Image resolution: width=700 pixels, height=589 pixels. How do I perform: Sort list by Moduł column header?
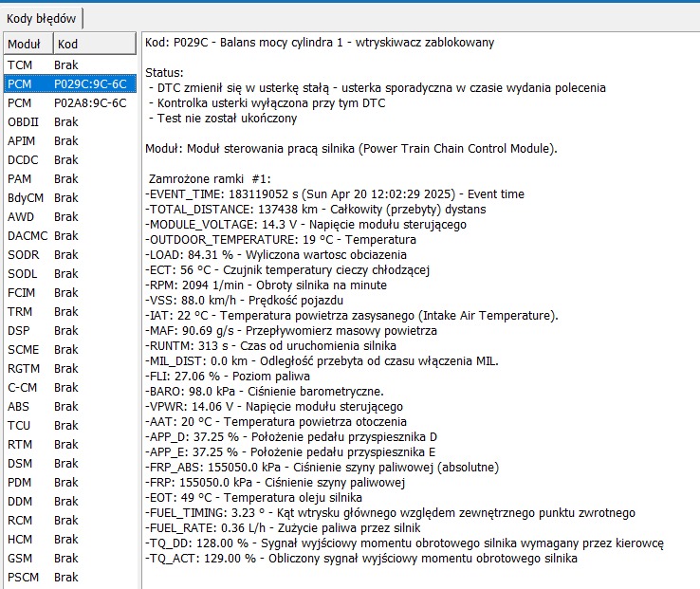coord(27,44)
